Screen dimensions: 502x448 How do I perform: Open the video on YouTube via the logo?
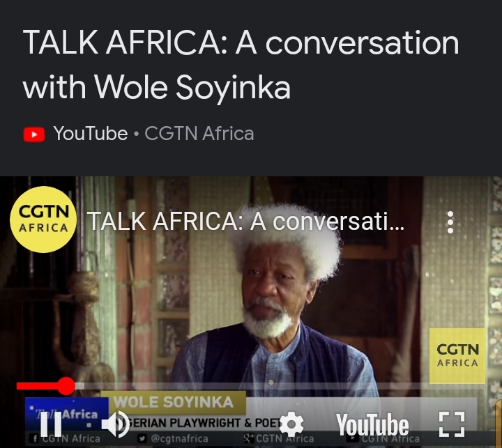(372, 424)
